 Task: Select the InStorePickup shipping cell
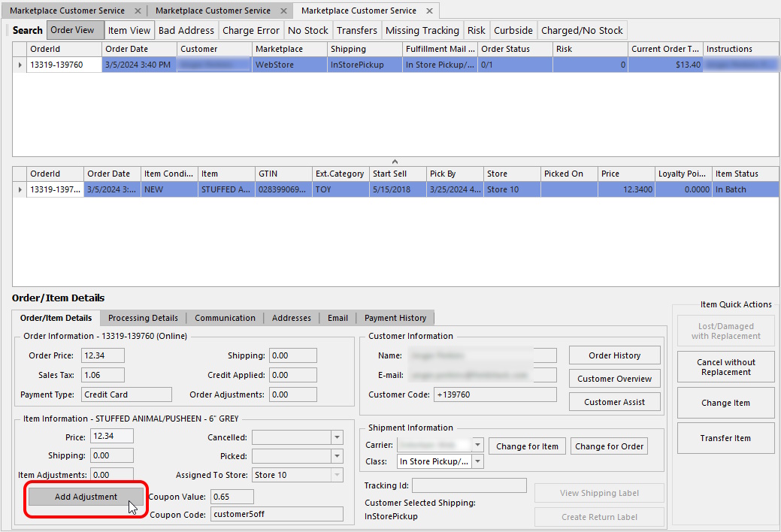(x=365, y=65)
